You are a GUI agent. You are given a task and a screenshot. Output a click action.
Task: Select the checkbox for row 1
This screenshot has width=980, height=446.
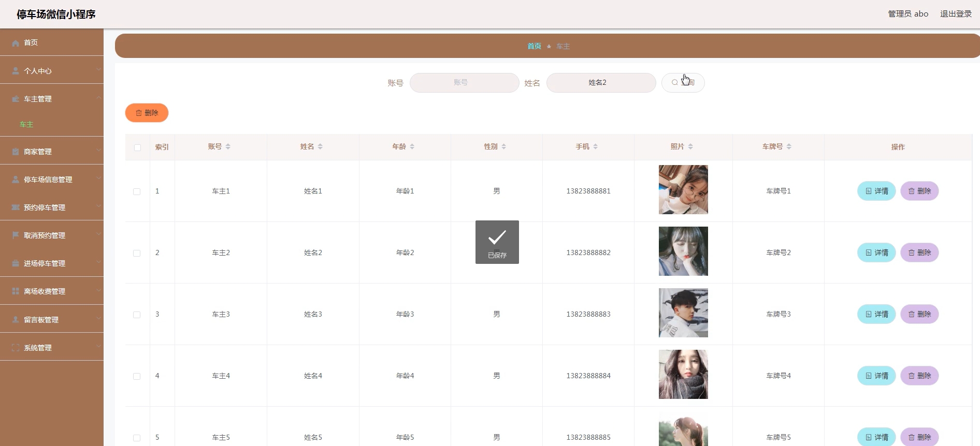(x=137, y=191)
